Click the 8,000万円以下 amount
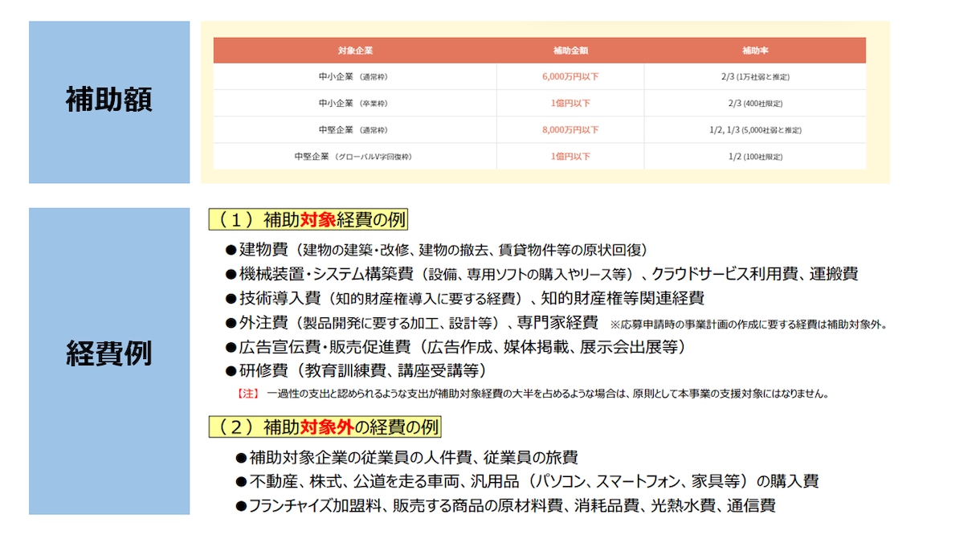980x535 pixels. (570, 130)
